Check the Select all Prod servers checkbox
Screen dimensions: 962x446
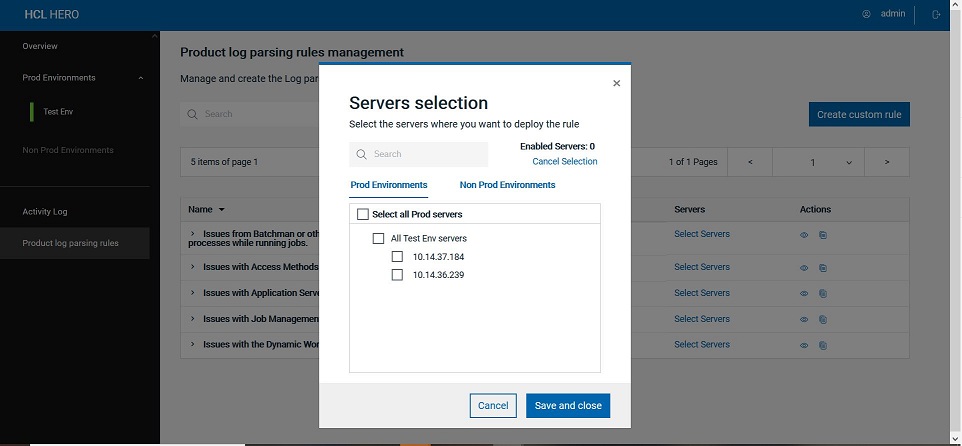[x=363, y=214]
